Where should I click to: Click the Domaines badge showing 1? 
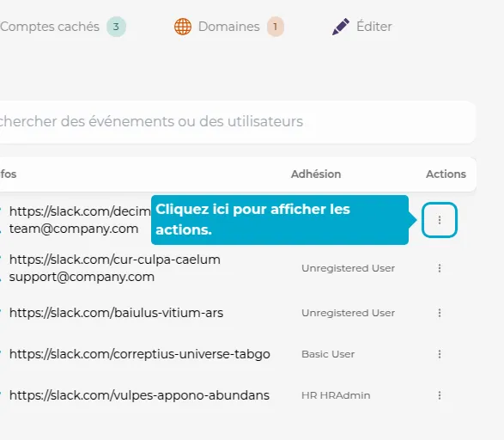(x=276, y=27)
